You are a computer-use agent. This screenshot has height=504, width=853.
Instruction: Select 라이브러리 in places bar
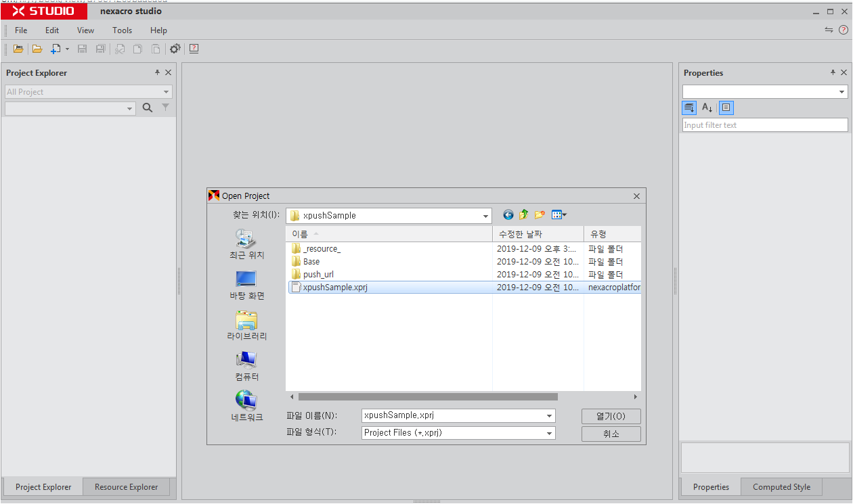point(246,326)
